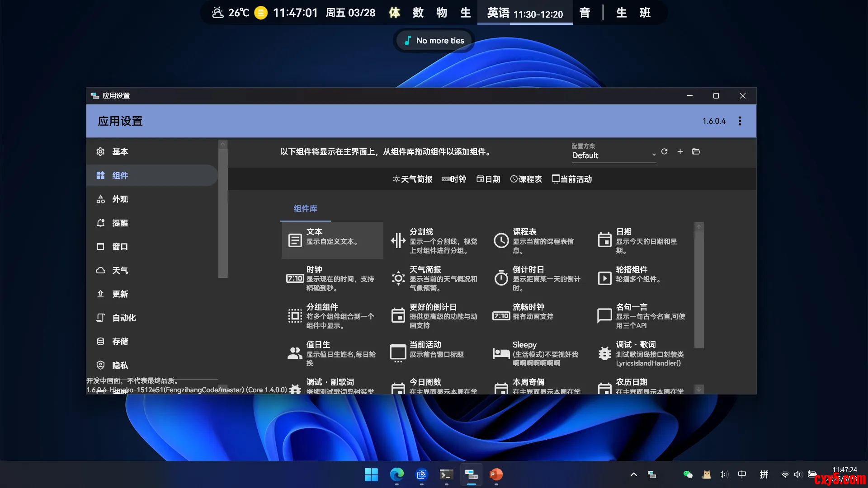Open the 自动化 automation settings page
868x488 pixels.
(123, 318)
